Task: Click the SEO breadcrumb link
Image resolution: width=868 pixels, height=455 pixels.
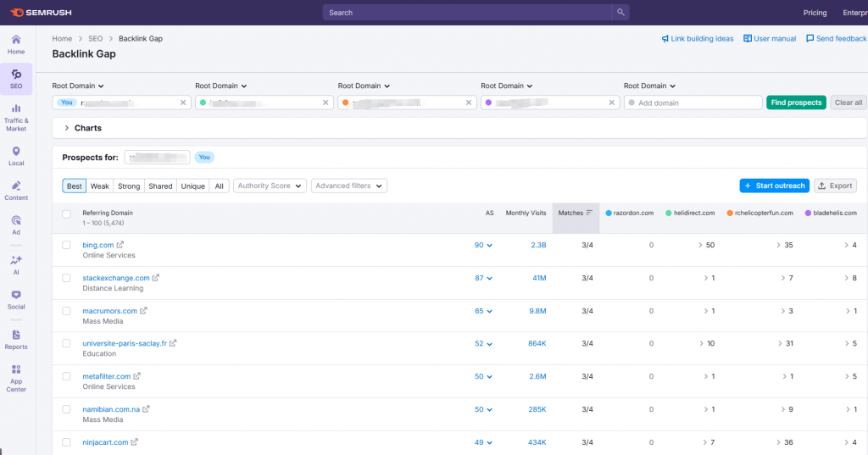Action: 95,39
